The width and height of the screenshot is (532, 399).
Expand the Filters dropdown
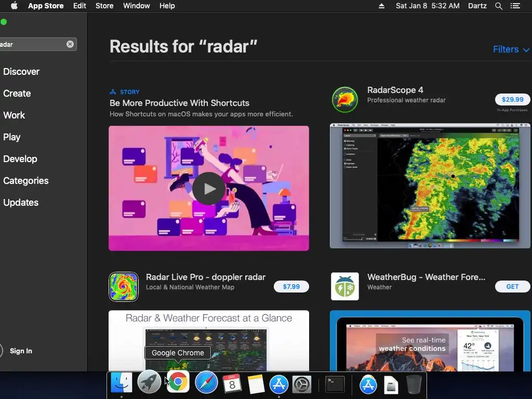pos(511,49)
